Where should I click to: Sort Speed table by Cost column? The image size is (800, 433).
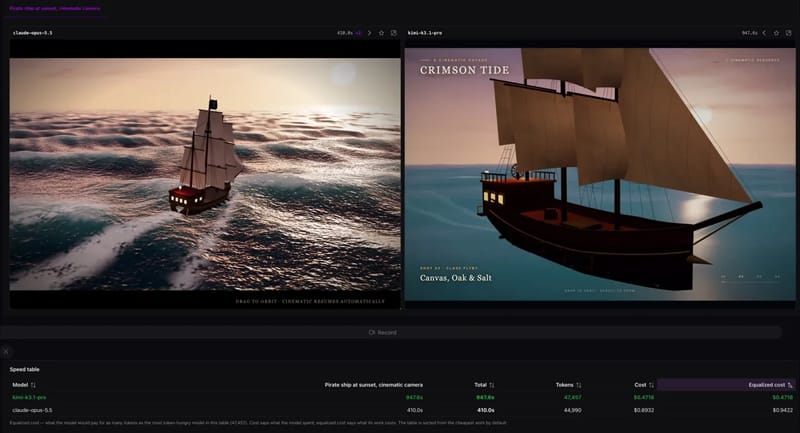point(644,385)
